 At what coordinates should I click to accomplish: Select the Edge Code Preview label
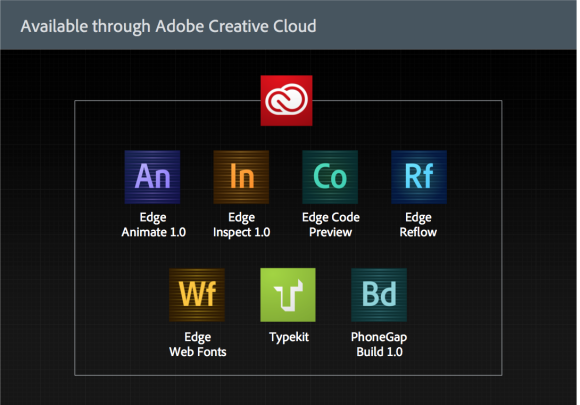tap(331, 225)
